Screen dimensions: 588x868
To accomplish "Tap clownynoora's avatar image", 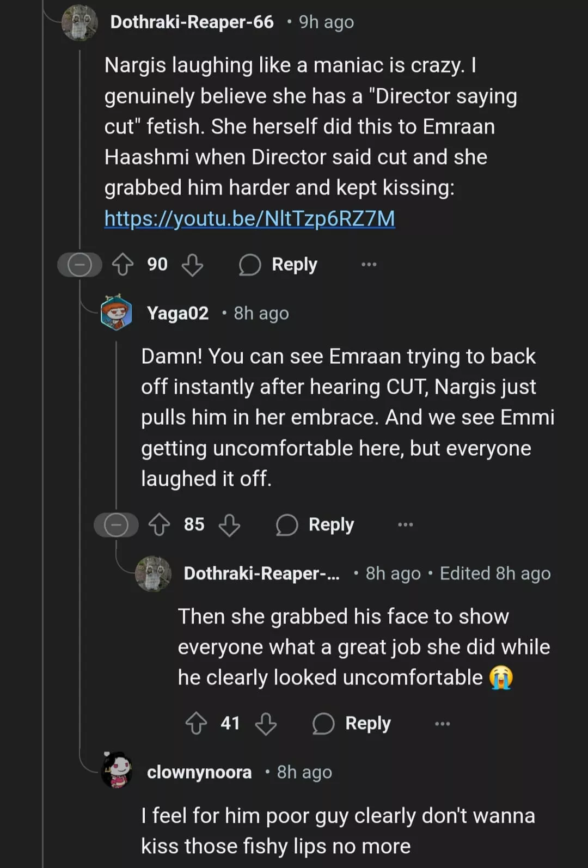I will tap(117, 771).
